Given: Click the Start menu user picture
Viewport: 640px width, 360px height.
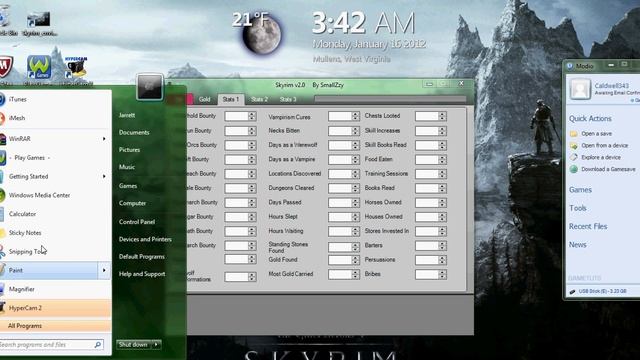Looking at the screenshot, I should pyautogui.click(x=149, y=87).
